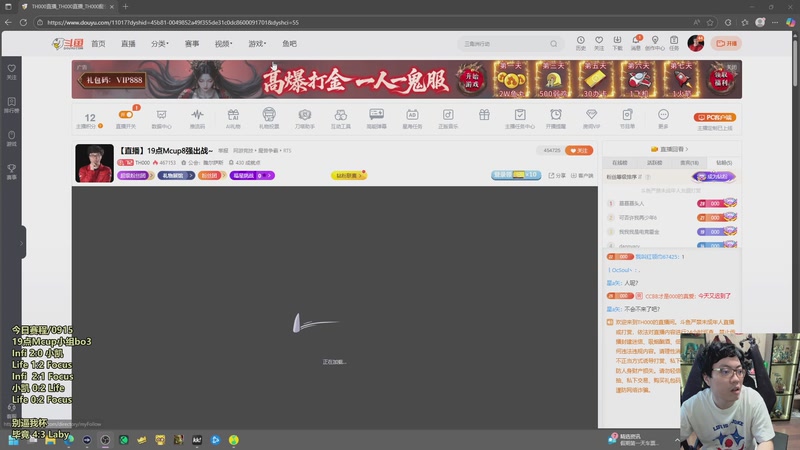Open 互动工具 icon
Image resolution: width=800 pixels, height=450 pixels.
coord(340,119)
